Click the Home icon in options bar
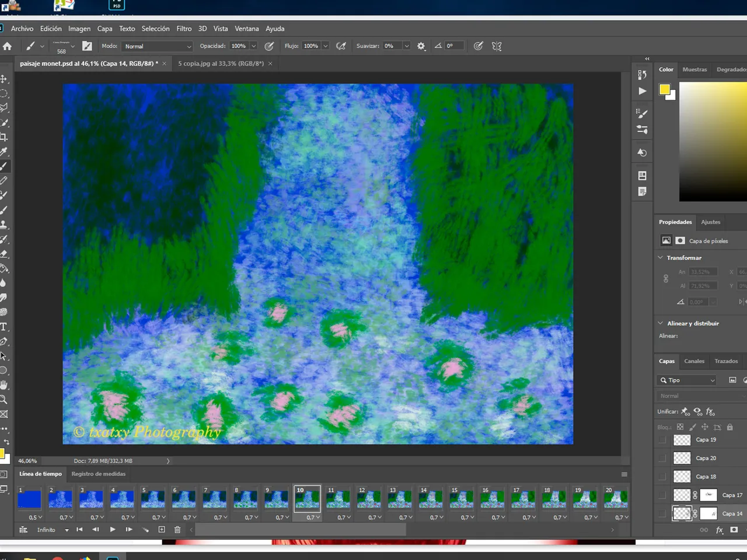 tap(7, 46)
